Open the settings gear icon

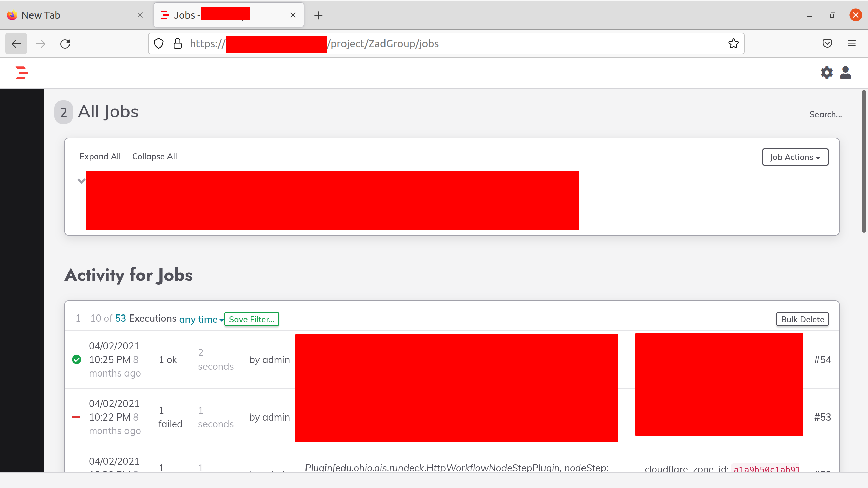coord(827,73)
